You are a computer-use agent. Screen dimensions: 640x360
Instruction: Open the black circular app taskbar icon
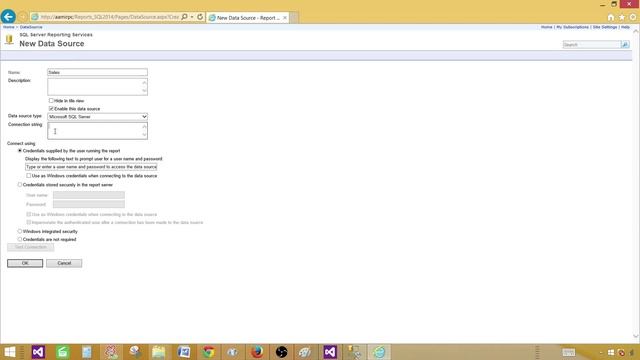pyautogui.click(x=281, y=352)
